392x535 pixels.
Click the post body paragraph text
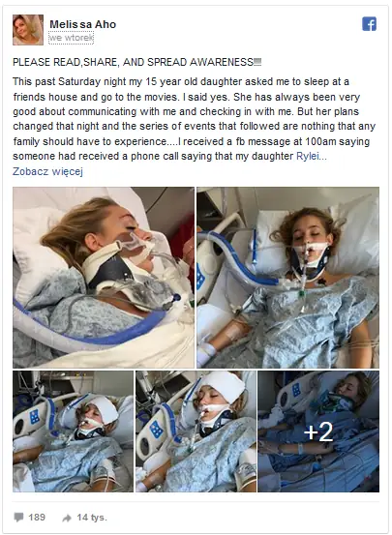point(194,119)
